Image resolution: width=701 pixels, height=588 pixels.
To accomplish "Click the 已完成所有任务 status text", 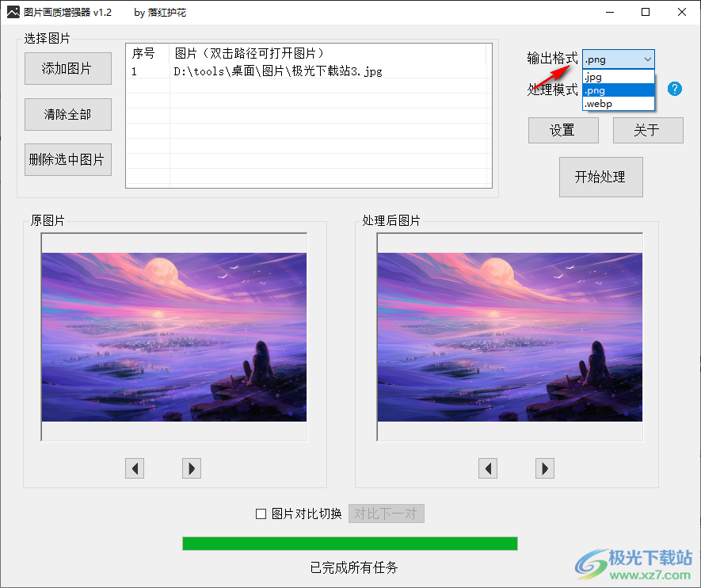I will 353,567.
